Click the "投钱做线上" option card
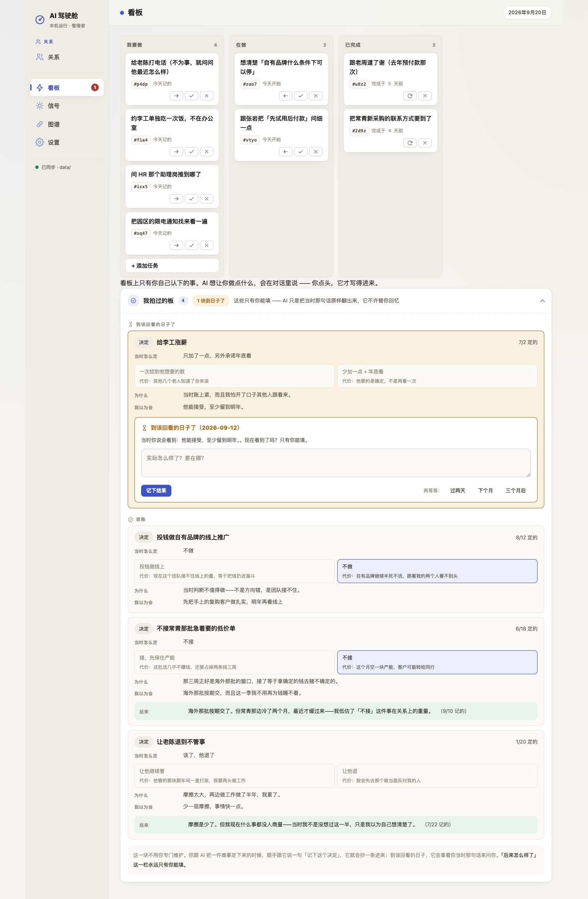The image size is (588, 899). coord(234,571)
